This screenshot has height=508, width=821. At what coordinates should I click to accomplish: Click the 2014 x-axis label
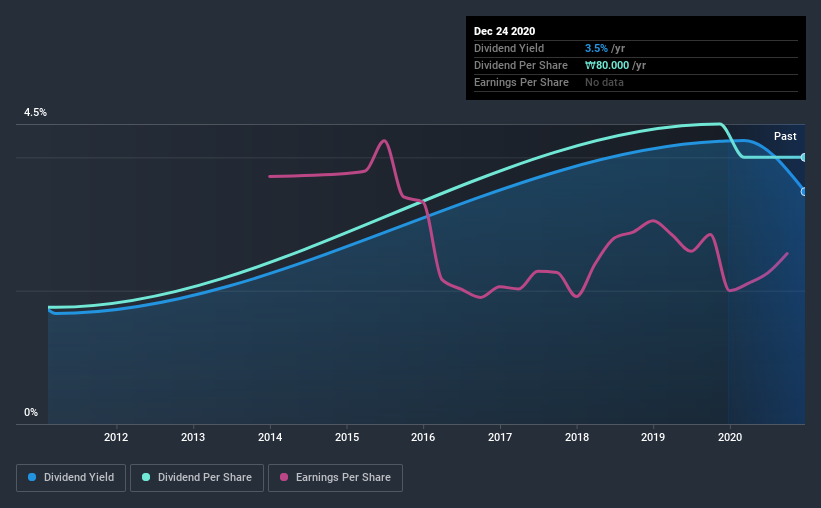pyautogui.click(x=270, y=437)
